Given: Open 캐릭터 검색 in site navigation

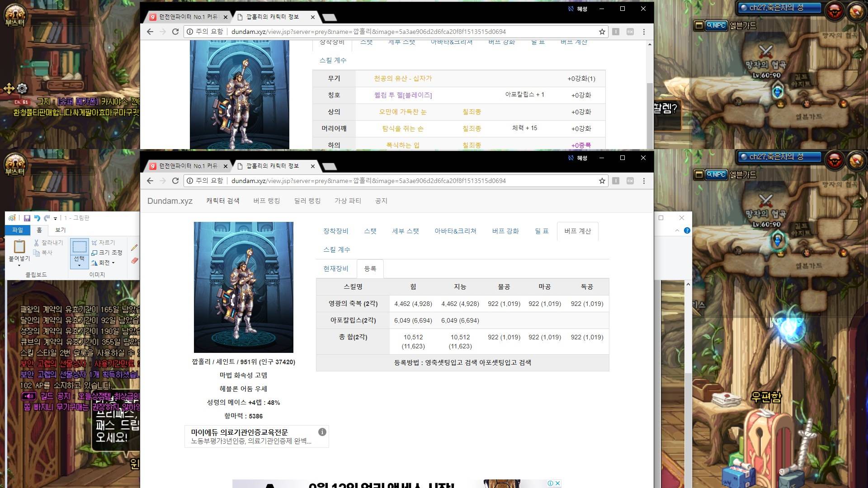Looking at the screenshot, I should point(223,201).
